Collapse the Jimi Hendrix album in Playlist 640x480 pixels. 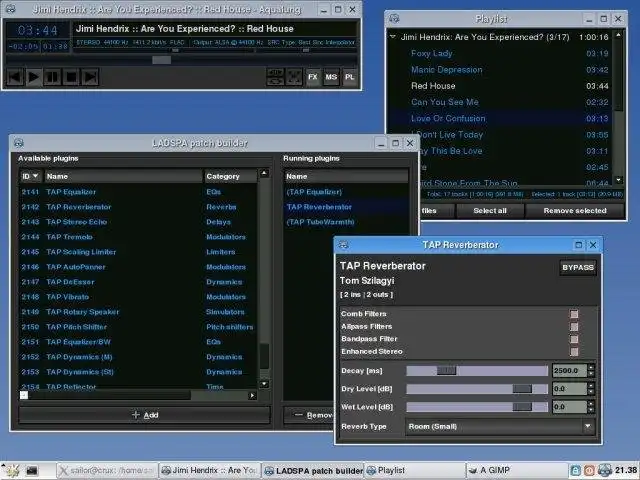393,37
